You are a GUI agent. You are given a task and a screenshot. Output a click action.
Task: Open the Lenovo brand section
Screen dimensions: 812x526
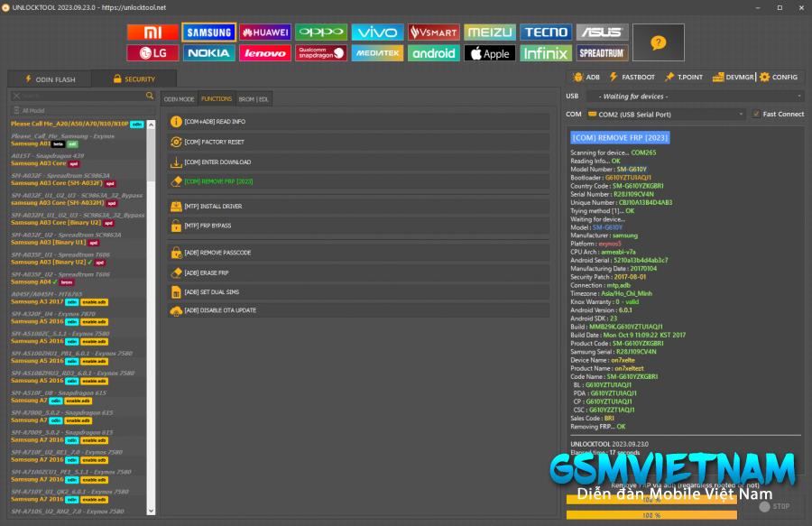tap(265, 53)
